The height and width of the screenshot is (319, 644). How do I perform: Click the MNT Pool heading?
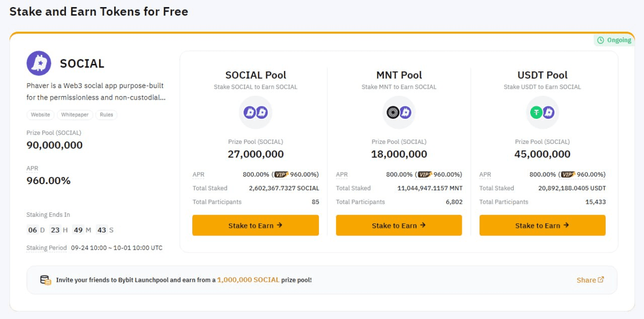click(x=399, y=75)
